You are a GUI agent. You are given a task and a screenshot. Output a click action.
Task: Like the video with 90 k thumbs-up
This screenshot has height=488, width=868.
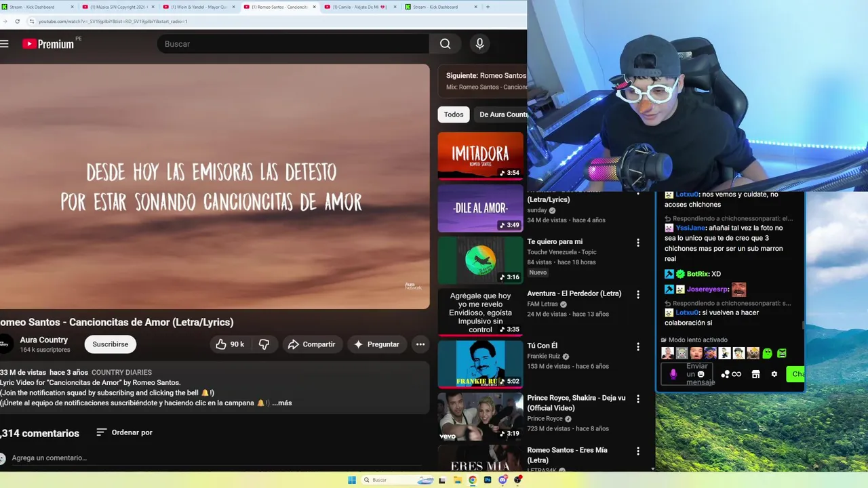point(230,344)
